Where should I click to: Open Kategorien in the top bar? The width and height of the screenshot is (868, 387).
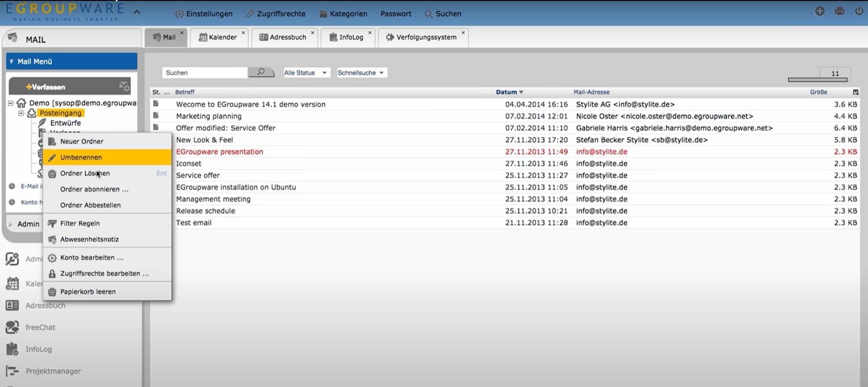point(343,14)
